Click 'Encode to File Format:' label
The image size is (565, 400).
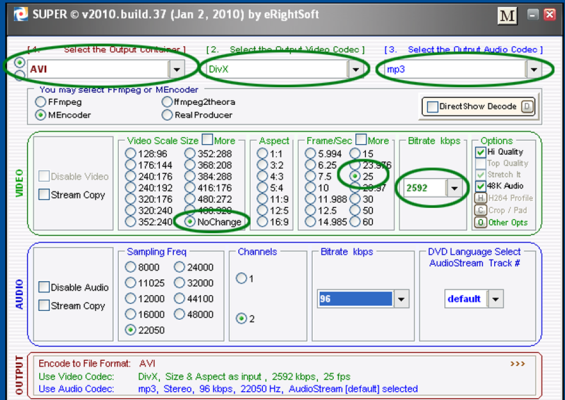(x=84, y=364)
